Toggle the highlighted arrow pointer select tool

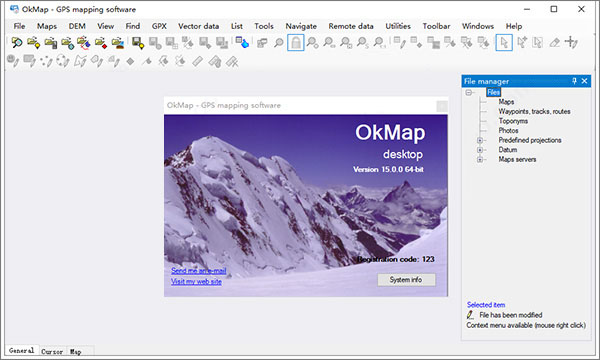tap(504, 42)
